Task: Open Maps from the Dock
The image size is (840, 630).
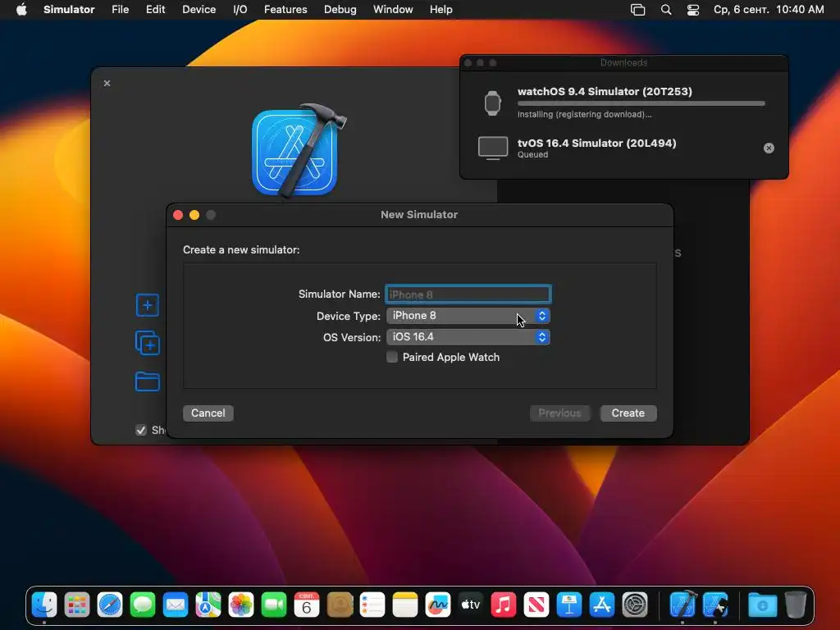Action: 208,605
